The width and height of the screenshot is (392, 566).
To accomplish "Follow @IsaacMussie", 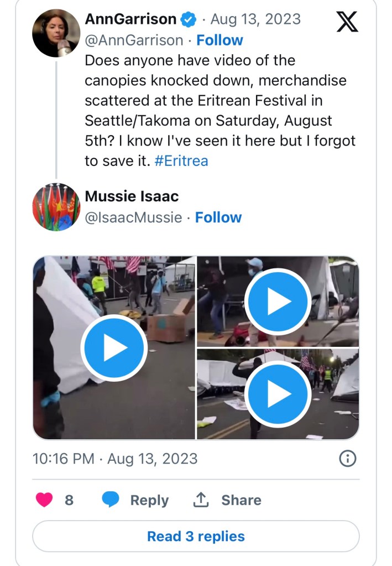I will 218,217.
